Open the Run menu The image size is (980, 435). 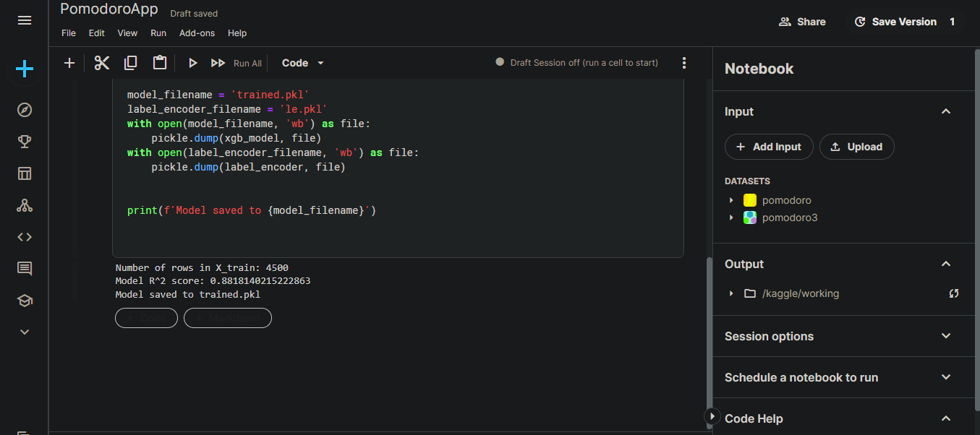tap(158, 33)
